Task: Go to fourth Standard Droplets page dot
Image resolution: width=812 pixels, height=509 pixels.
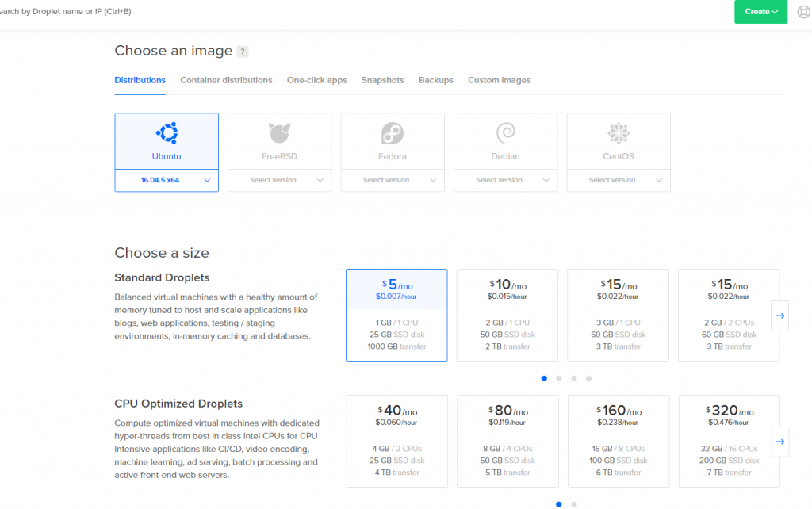Action: (x=589, y=378)
